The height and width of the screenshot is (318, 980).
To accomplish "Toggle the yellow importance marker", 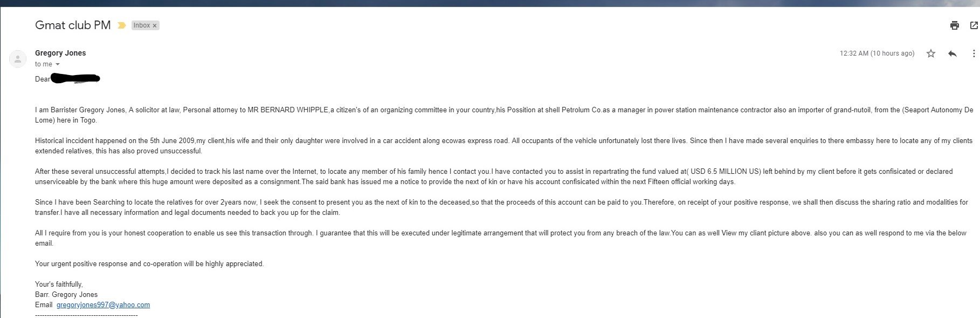I will click(x=122, y=25).
